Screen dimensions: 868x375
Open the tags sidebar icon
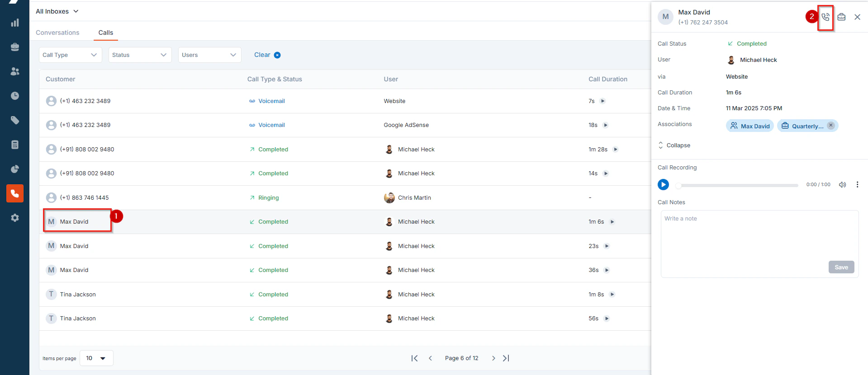point(15,120)
